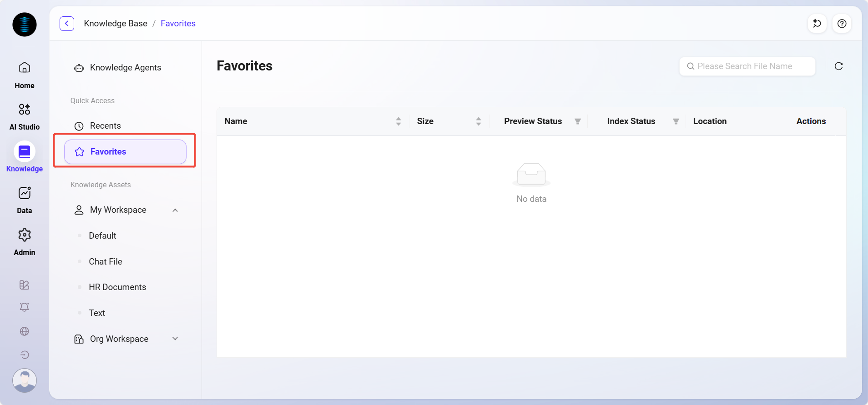Click the notification bell icon
Viewport: 868px width, 405px height.
pos(25,307)
